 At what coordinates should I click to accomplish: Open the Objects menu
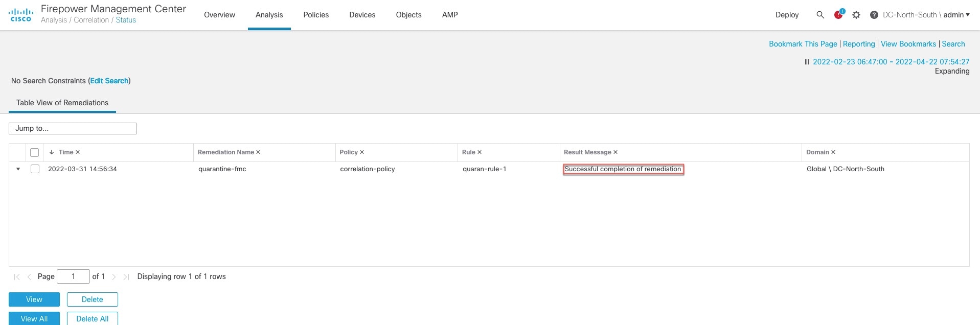pyautogui.click(x=409, y=15)
